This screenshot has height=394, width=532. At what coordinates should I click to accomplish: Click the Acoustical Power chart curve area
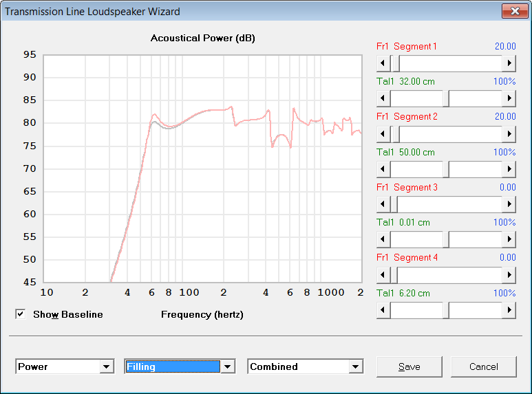[202, 168]
